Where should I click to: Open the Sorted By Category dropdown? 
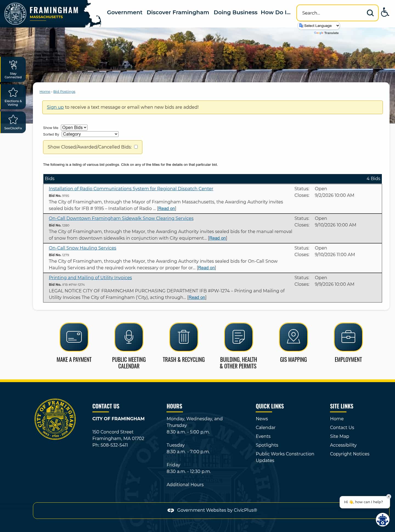click(90, 134)
